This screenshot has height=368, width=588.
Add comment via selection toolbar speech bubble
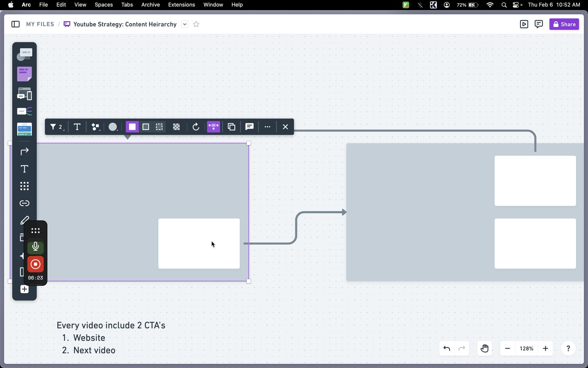coord(250,127)
